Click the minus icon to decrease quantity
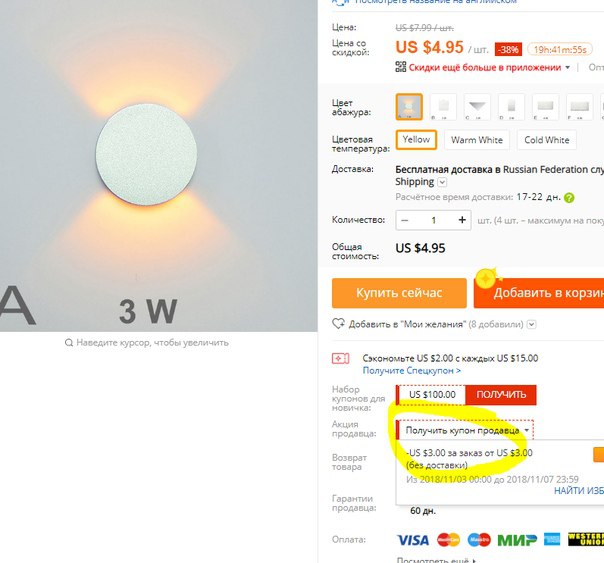The image size is (604, 563). [x=404, y=220]
